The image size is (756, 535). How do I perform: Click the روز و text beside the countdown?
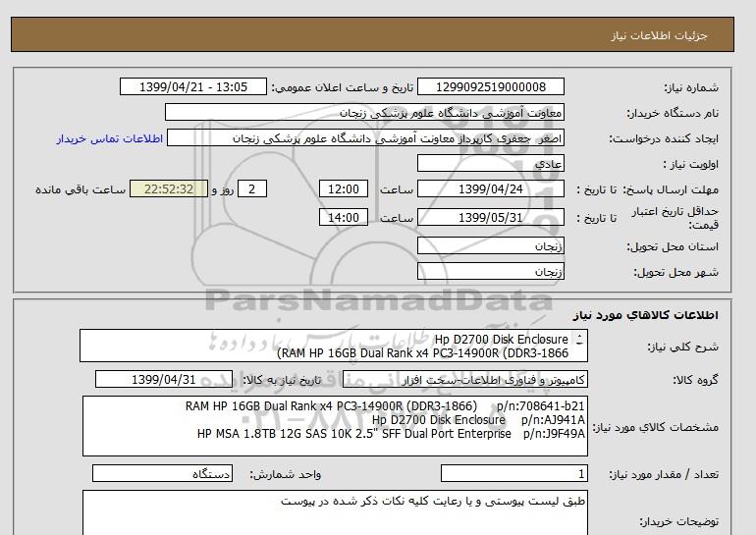[223, 189]
